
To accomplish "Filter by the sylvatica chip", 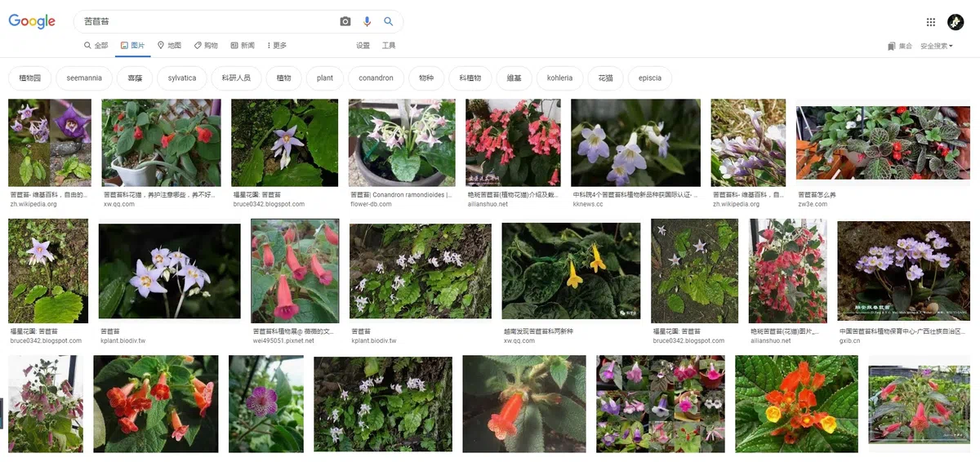I will click(x=182, y=78).
